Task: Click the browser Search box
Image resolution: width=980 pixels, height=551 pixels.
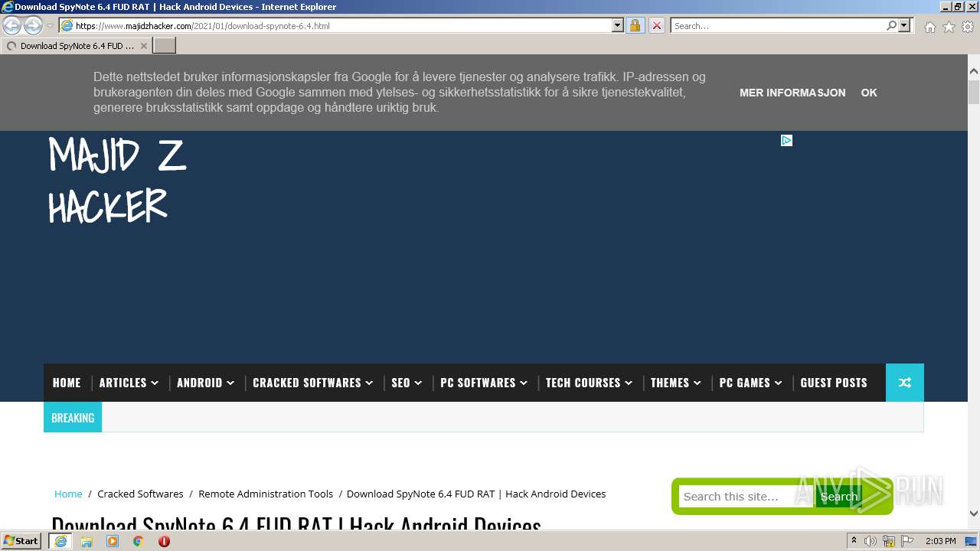Action: 777,25
